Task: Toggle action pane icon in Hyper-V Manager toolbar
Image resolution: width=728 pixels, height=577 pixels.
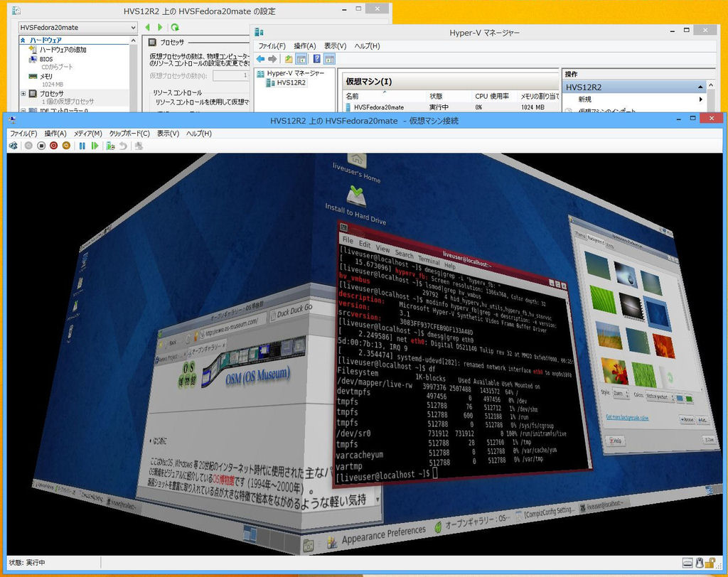Action: 330,59
